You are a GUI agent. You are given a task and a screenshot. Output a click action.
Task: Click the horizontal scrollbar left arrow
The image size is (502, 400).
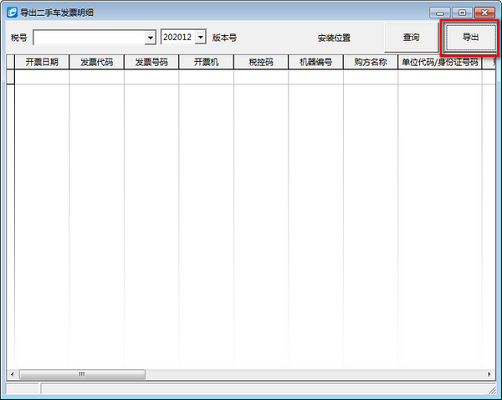12,374
